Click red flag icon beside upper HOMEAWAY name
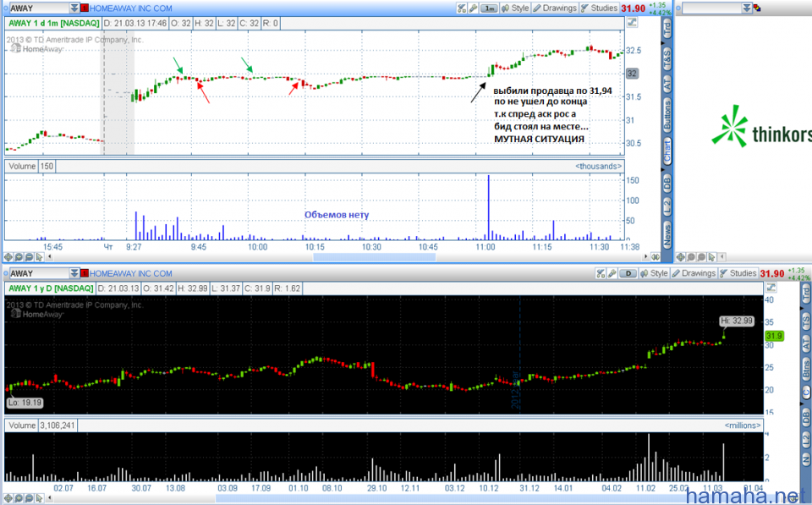The height and width of the screenshot is (505, 812). coord(85,8)
